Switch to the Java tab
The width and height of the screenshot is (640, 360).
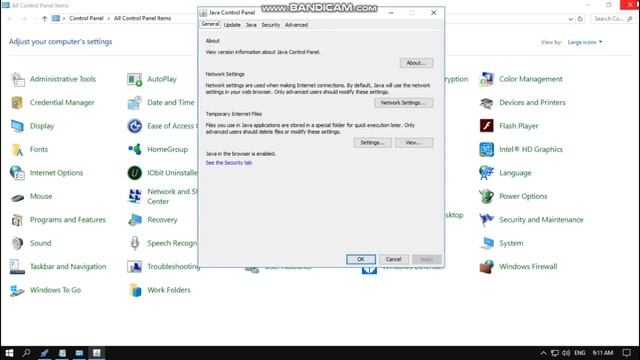click(x=251, y=25)
